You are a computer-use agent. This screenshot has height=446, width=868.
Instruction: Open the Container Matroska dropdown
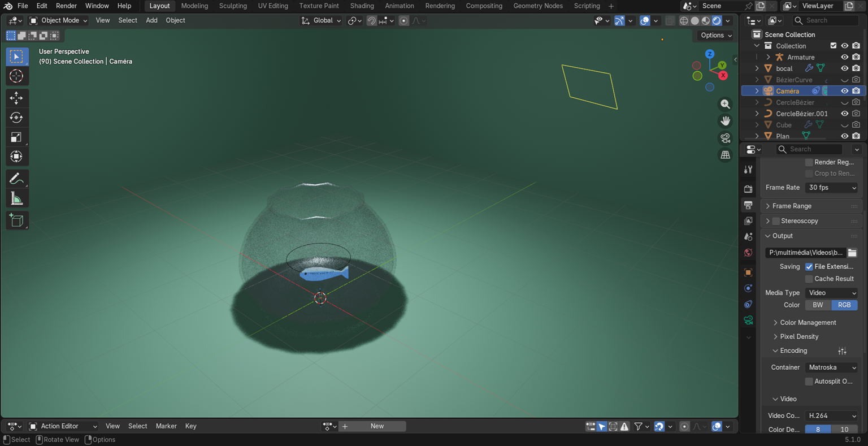click(x=831, y=367)
